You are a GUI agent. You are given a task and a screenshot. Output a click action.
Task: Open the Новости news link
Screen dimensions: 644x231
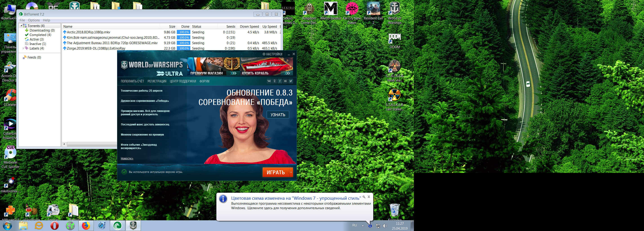pyautogui.click(x=127, y=158)
